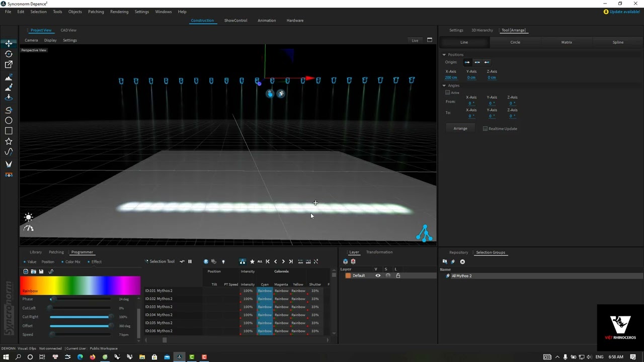Select the right origin alignment option
644x362 pixels.
487,62
